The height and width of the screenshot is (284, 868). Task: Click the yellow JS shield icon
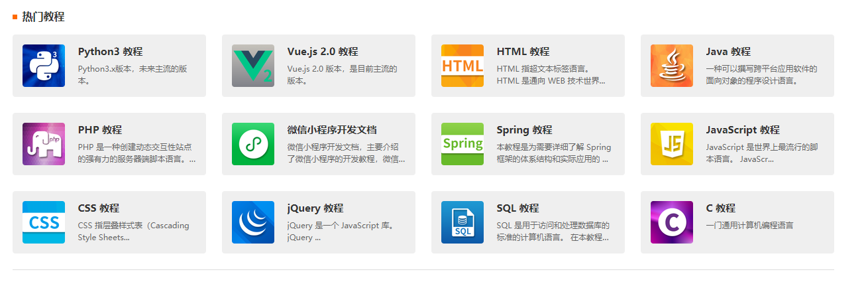[672, 144]
